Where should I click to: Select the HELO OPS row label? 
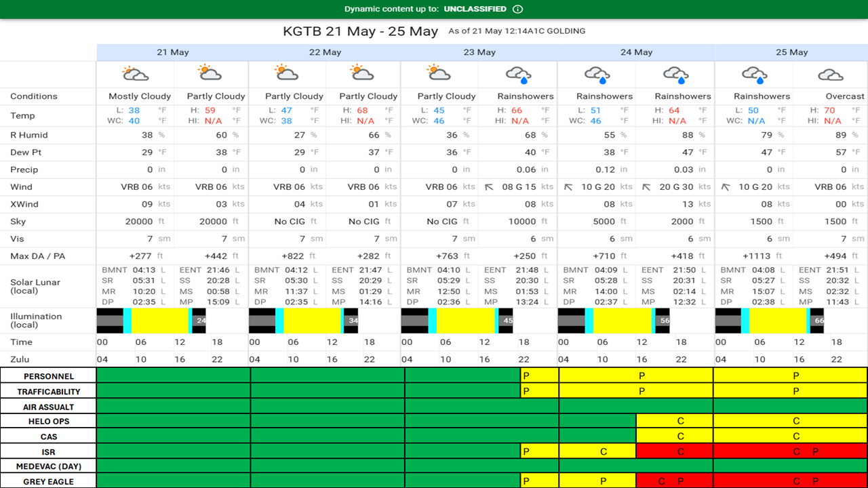coord(49,422)
